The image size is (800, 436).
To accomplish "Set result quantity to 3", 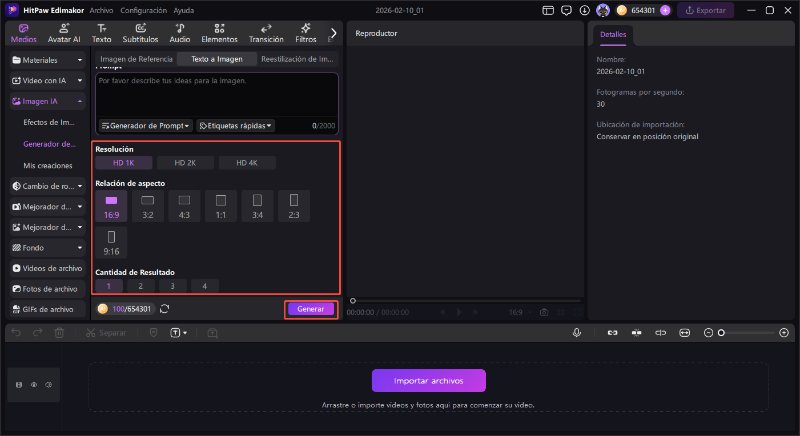I will click(x=172, y=286).
